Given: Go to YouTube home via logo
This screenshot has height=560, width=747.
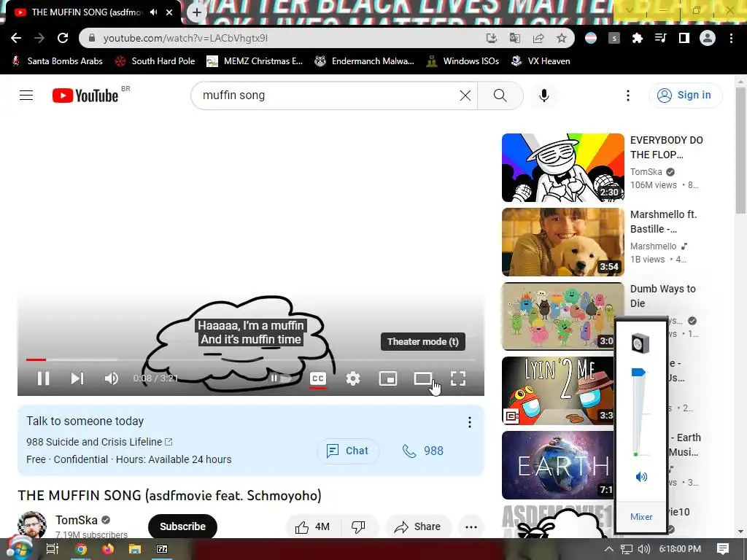Looking at the screenshot, I should click(85, 96).
